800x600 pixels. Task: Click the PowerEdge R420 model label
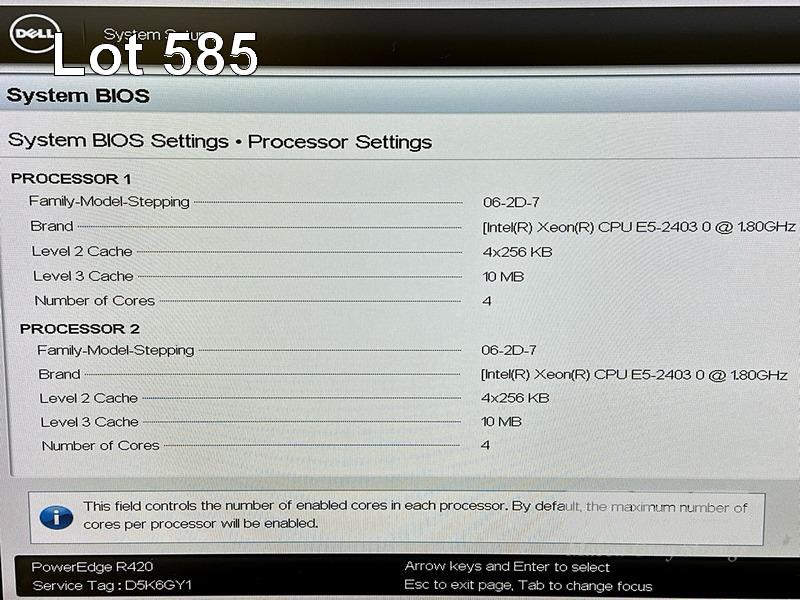pos(92,567)
